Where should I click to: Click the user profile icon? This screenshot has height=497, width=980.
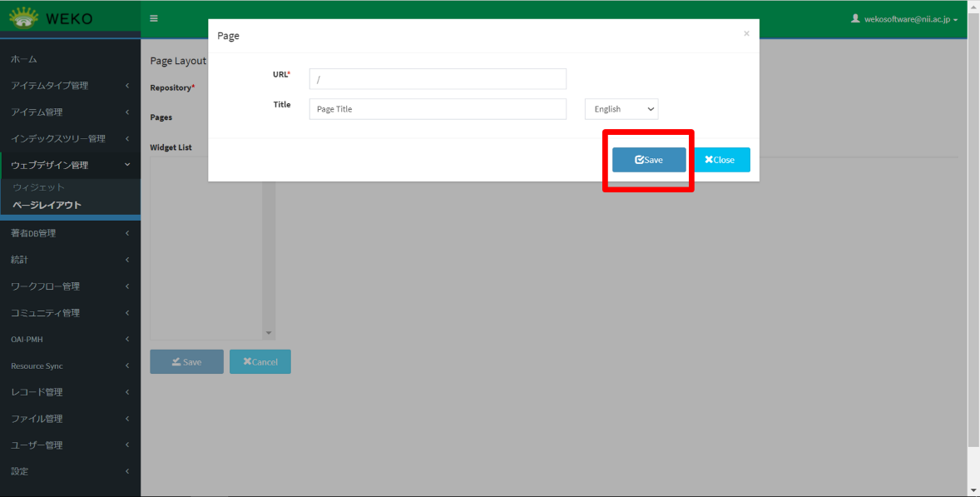pos(854,18)
